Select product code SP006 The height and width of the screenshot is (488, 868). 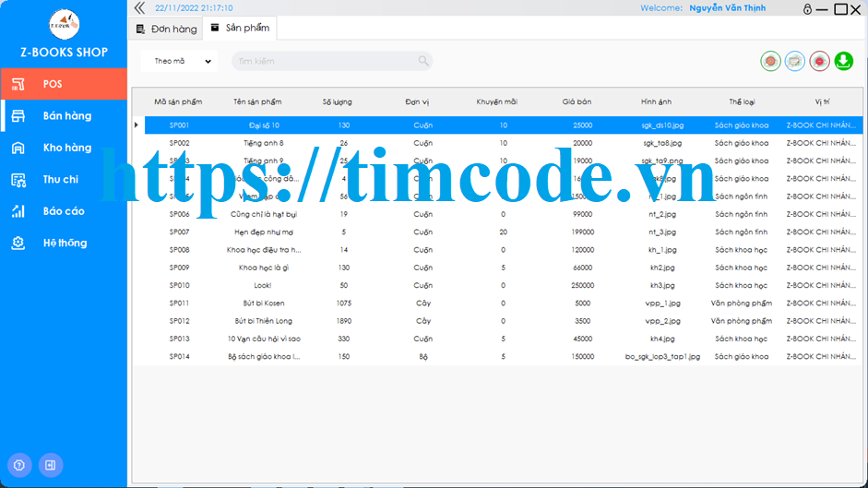pos(179,214)
